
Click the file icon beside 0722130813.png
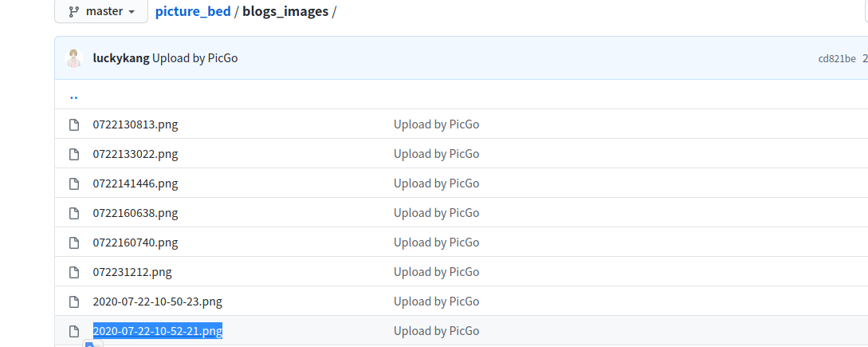pos(73,124)
